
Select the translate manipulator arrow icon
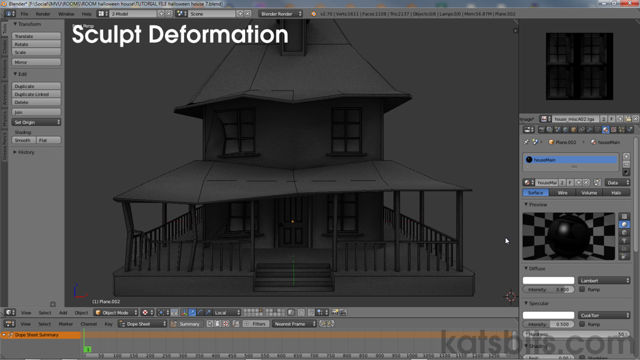tap(192, 313)
